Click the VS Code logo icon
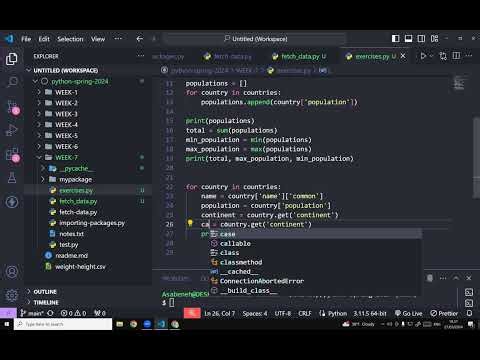The image size is (480, 360). (9, 39)
